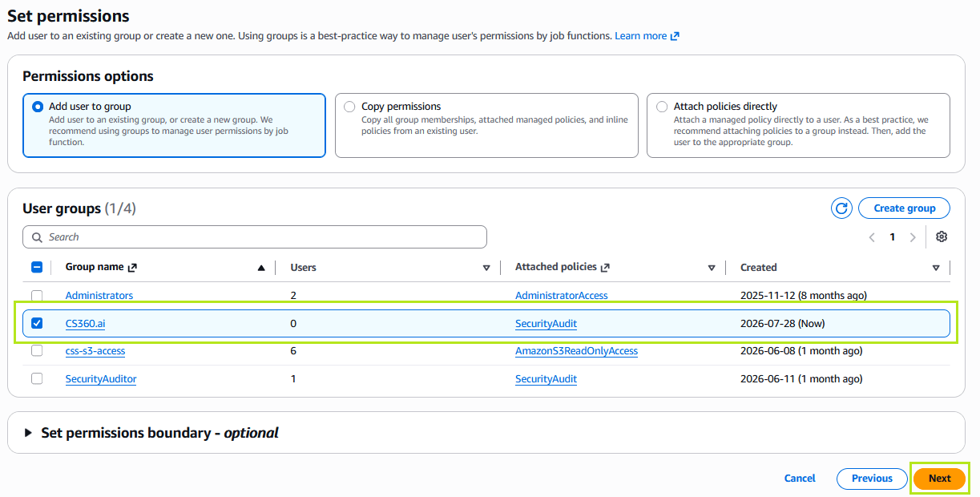Viewport: 980px width, 497px height.
Task: Click the Created column header
Action: [x=758, y=268]
